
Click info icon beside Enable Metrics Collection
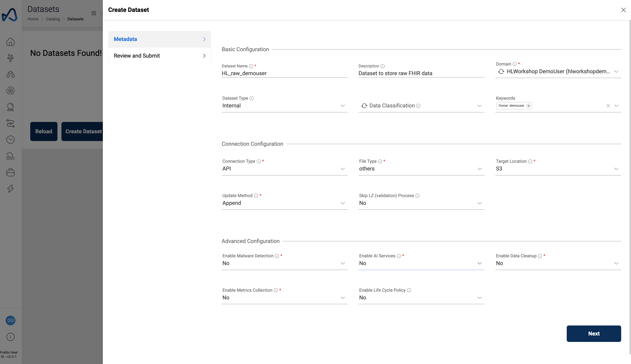click(276, 290)
